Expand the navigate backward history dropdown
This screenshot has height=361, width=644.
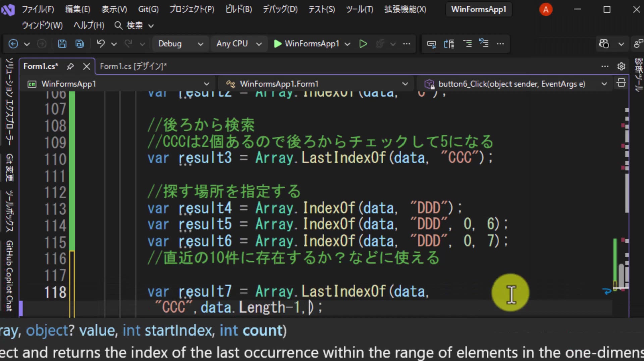tap(27, 44)
